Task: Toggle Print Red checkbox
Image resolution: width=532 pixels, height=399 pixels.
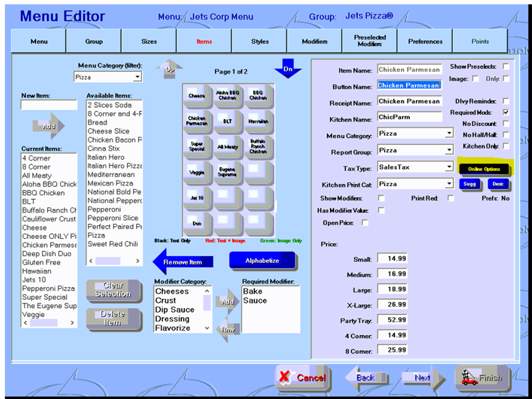Action: (x=451, y=198)
